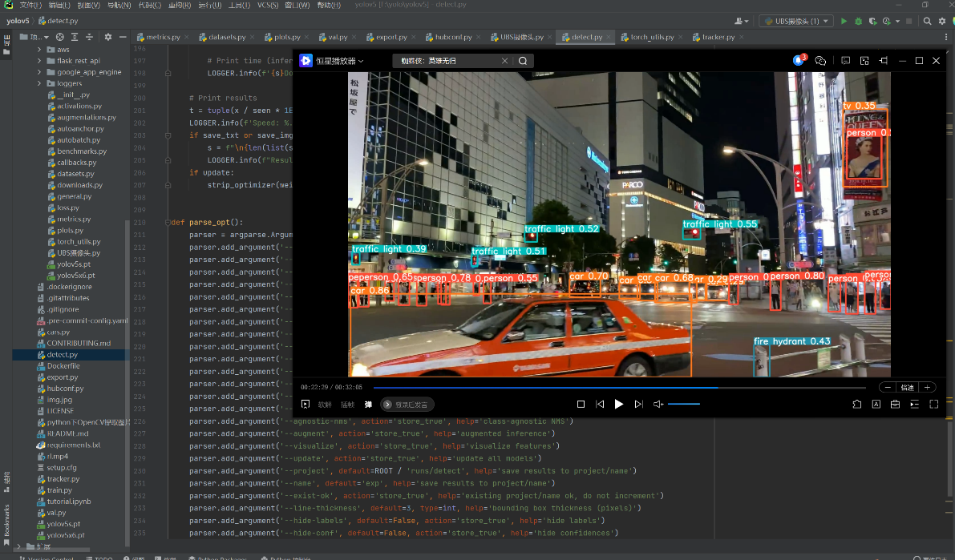Expand the google_app_engine folder

pos(39,72)
